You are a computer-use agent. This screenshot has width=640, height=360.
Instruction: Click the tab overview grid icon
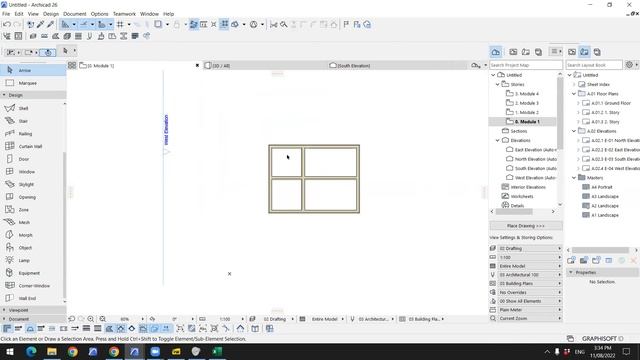coord(72,65)
